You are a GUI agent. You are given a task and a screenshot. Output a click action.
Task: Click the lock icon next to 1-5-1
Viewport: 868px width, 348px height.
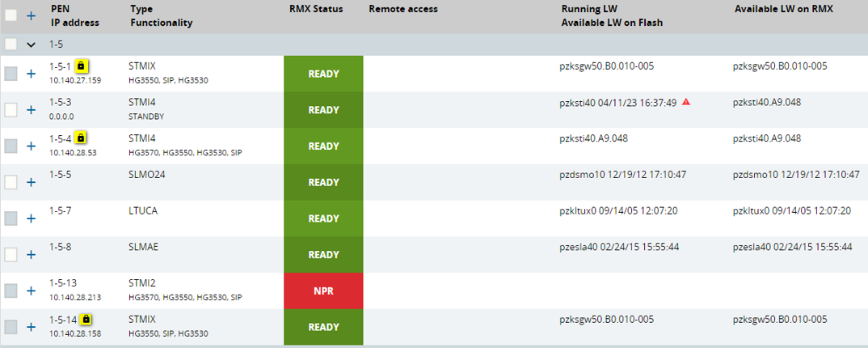pyautogui.click(x=81, y=66)
